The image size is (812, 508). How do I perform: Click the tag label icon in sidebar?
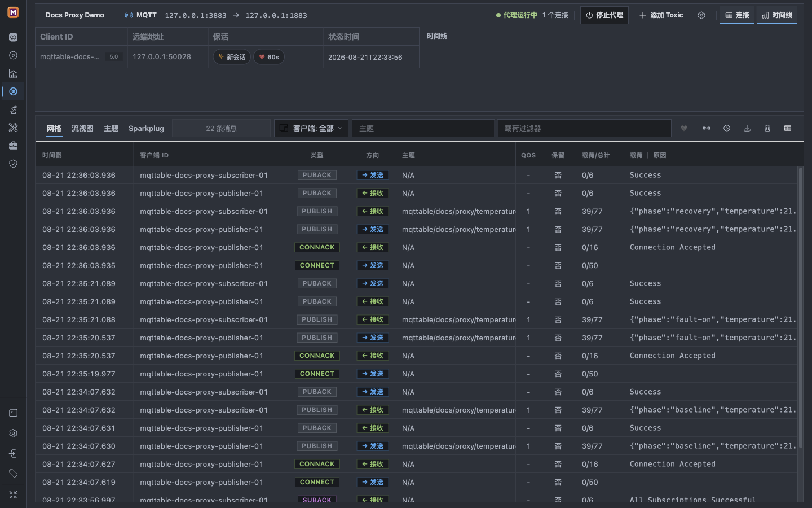pos(13,474)
